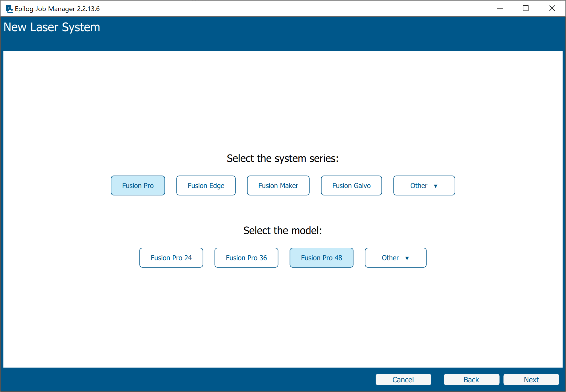Choose the Fusion Pro 24 model
Screen dimensions: 566x392
(x=171, y=258)
